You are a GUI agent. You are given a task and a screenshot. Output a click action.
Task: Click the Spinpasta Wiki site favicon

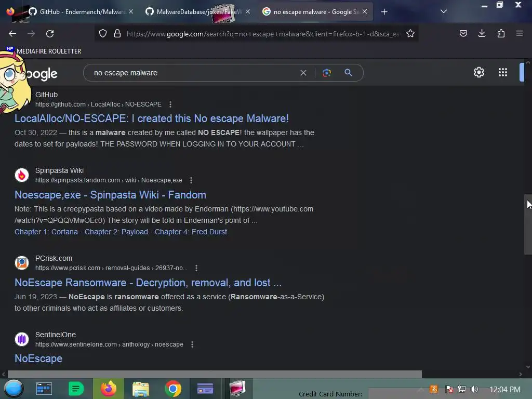(22, 175)
